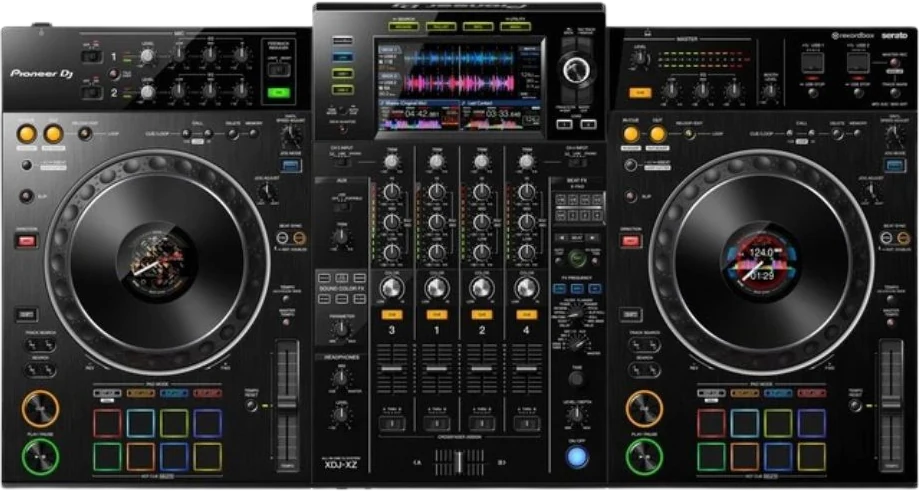
Task: Click the left deck tempo slider
Action: (287, 405)
